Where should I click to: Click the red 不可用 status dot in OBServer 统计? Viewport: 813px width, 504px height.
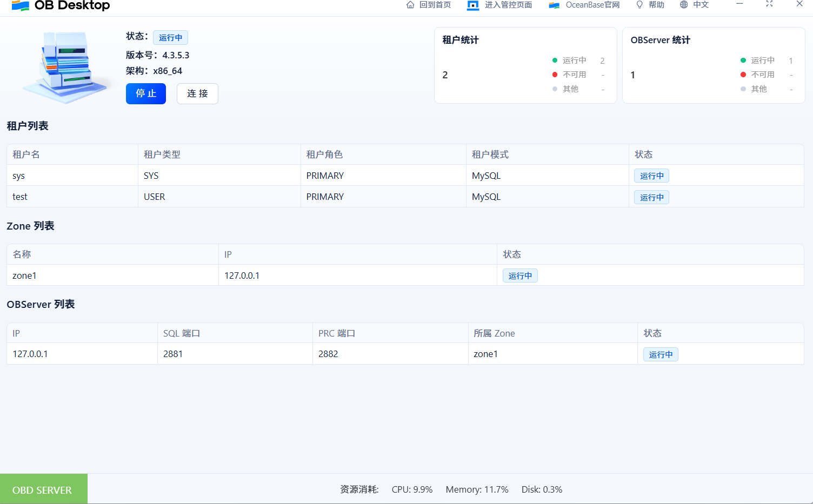point(743,75)
